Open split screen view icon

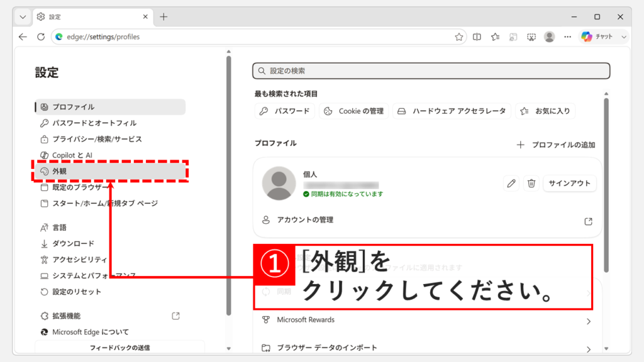pos(477,37)
